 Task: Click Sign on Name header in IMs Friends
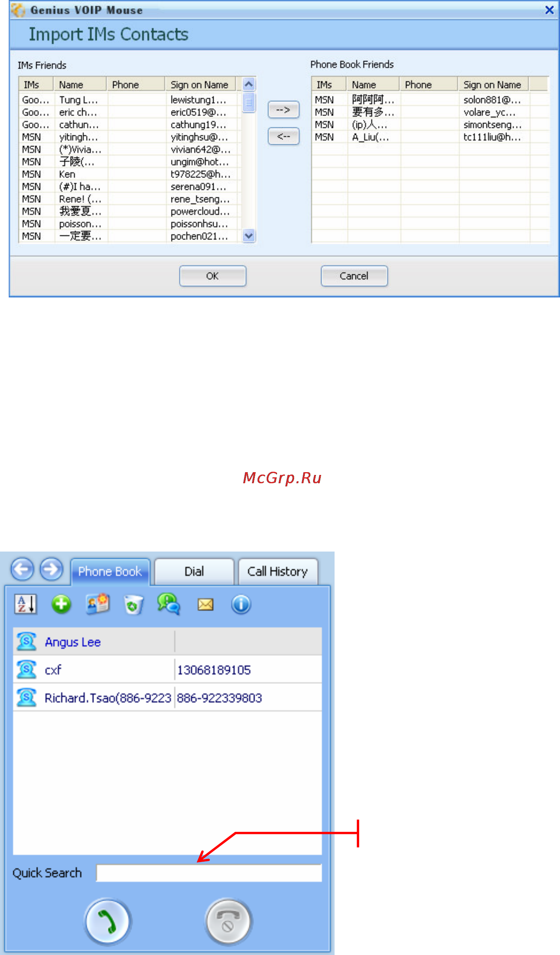click(x=200, y=85)
